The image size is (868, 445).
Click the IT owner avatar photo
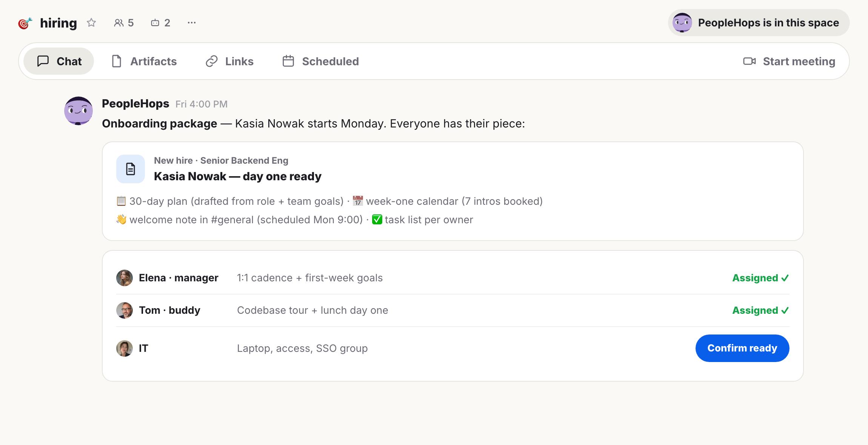(x=125, y=348)
